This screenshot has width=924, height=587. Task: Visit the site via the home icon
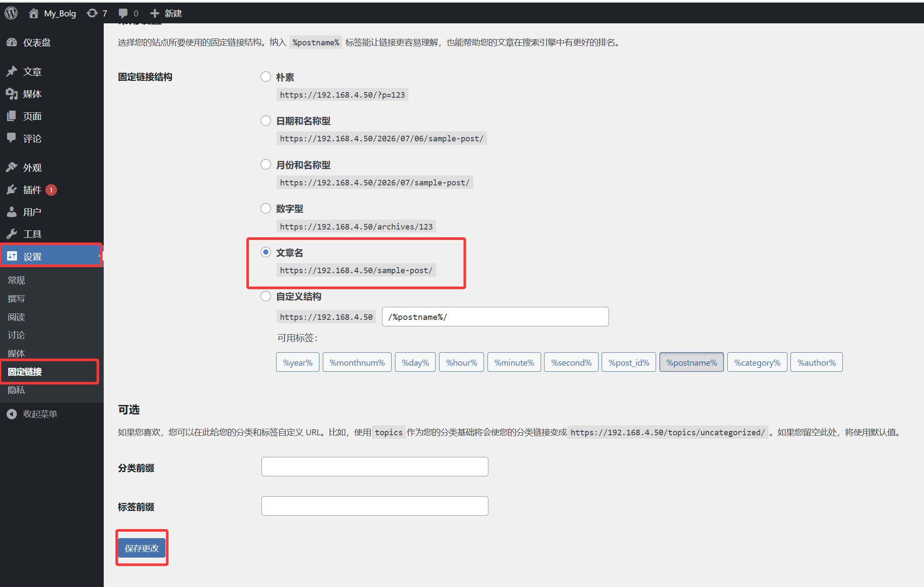coord(34,13)
